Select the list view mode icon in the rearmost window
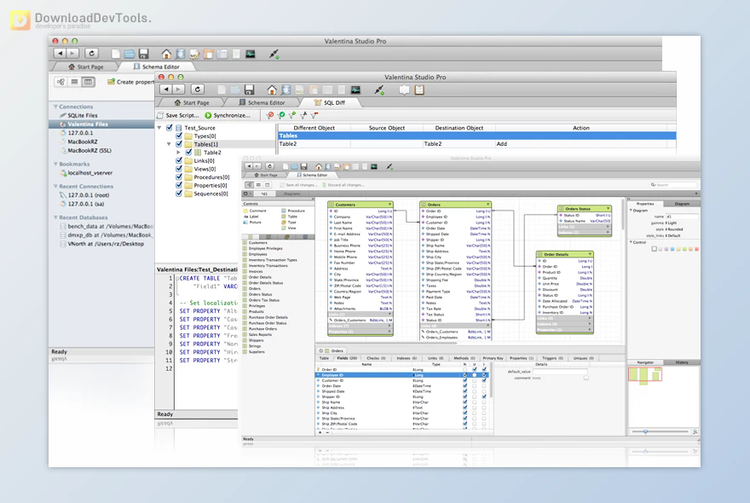Image resolution: width=750 pixels, height=503 pixels. (x=74, y=82)
